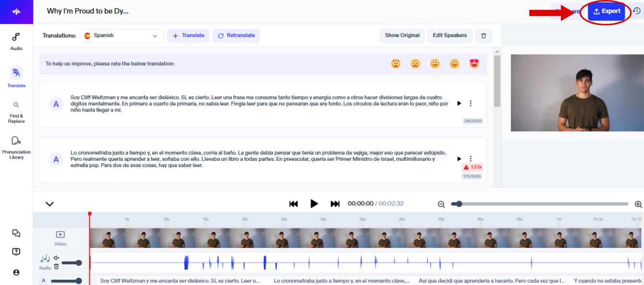644x285 pixels.
Task: Export the translated video
Action: point(607,11)
